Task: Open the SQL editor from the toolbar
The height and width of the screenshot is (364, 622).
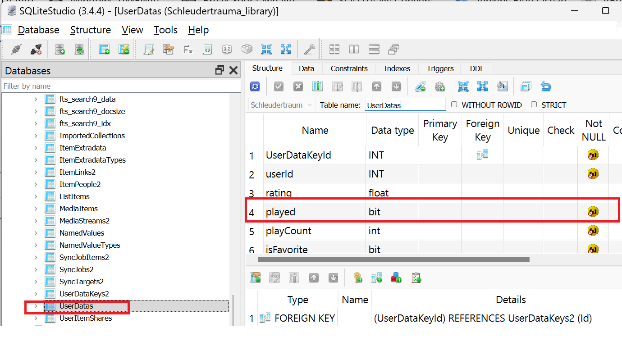Action: (149, 49)
